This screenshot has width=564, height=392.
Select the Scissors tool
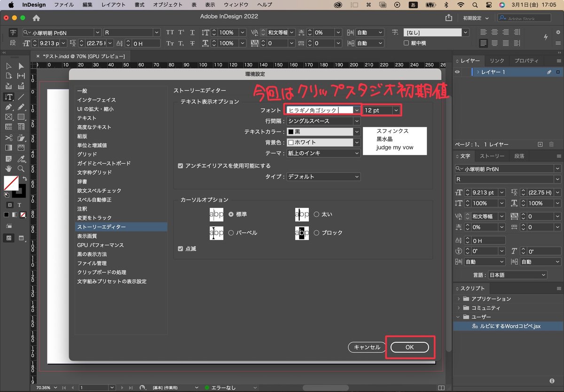click(8, 137)
